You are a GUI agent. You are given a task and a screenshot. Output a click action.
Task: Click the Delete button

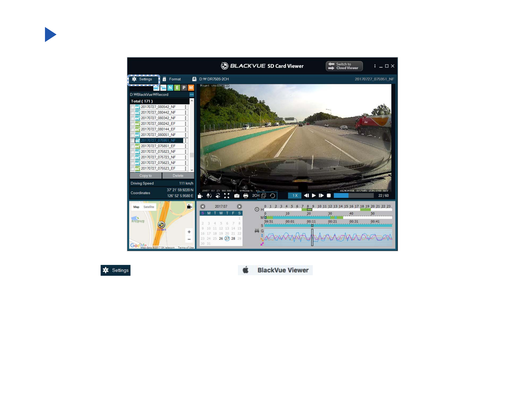pyautogui.click(x=178, y=176)
